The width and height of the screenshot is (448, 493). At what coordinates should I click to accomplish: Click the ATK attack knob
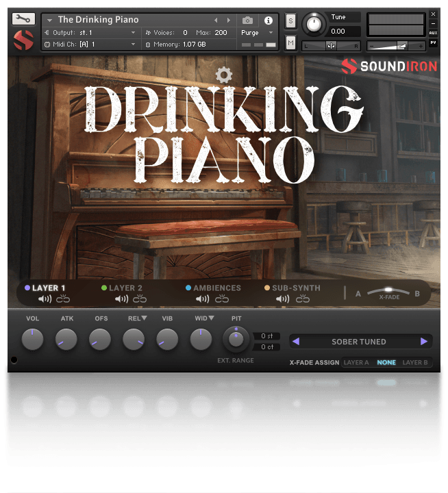(66, 339)
